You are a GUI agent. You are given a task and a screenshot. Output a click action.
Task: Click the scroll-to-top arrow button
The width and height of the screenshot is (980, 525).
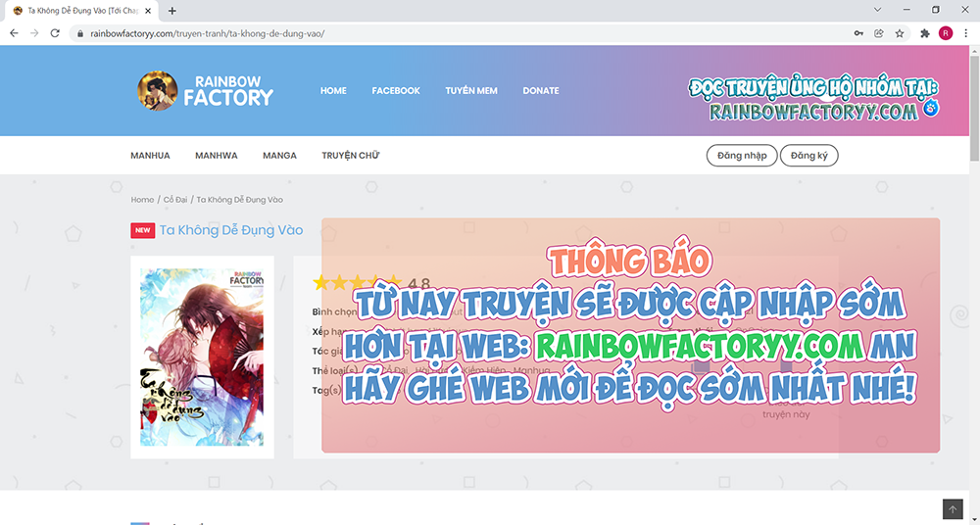[953, 509]
